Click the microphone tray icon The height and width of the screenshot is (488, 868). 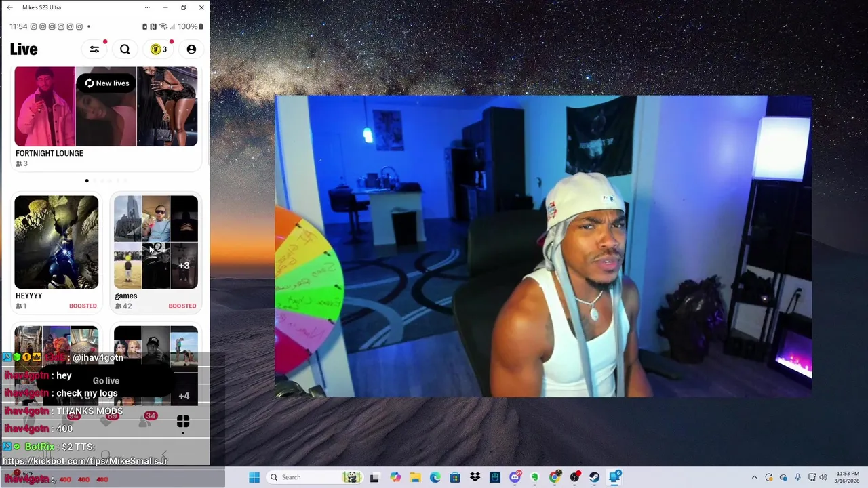(797, 477)
